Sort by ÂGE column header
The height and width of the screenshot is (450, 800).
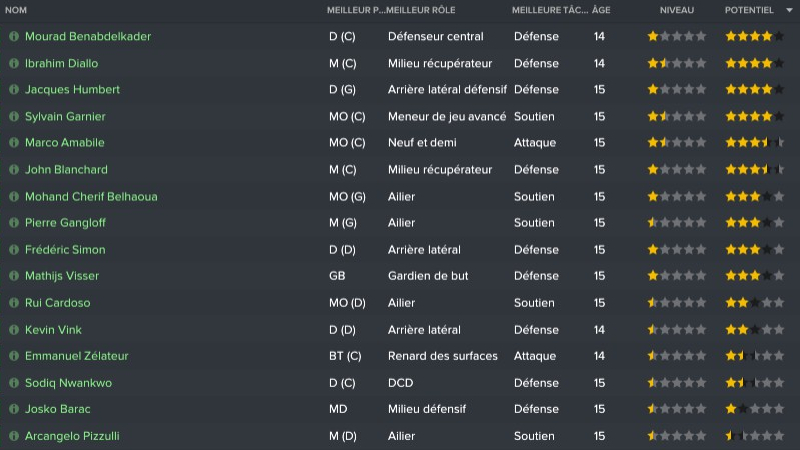pyautogui.click(x=600, y=10)
